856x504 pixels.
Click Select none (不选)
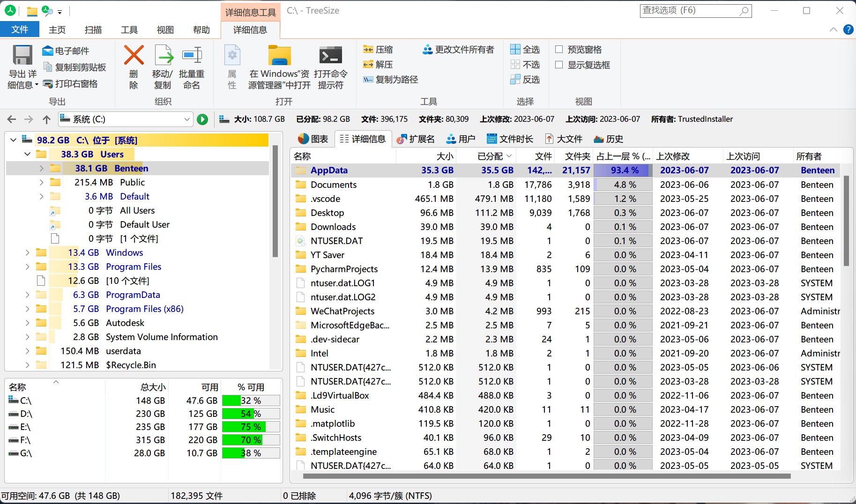coord(525,64)
